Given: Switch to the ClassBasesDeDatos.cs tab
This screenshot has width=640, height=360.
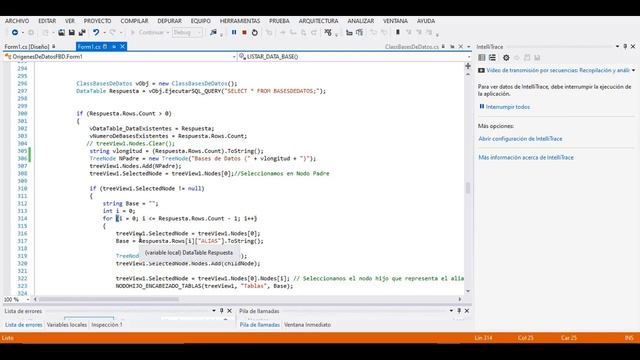Looking at the screenshot, I should pos(411,47).
